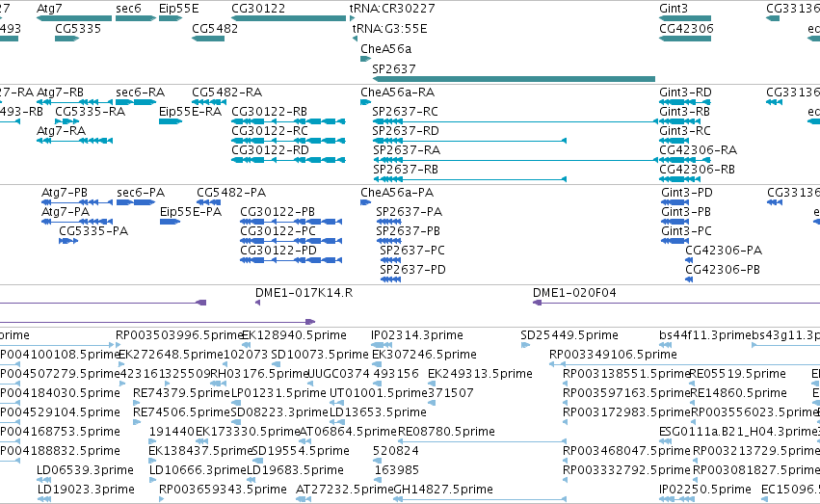This screenshot has height=504, width=820.
Task: Click the SP2637-RC transcript label
Action: point(406,112)
